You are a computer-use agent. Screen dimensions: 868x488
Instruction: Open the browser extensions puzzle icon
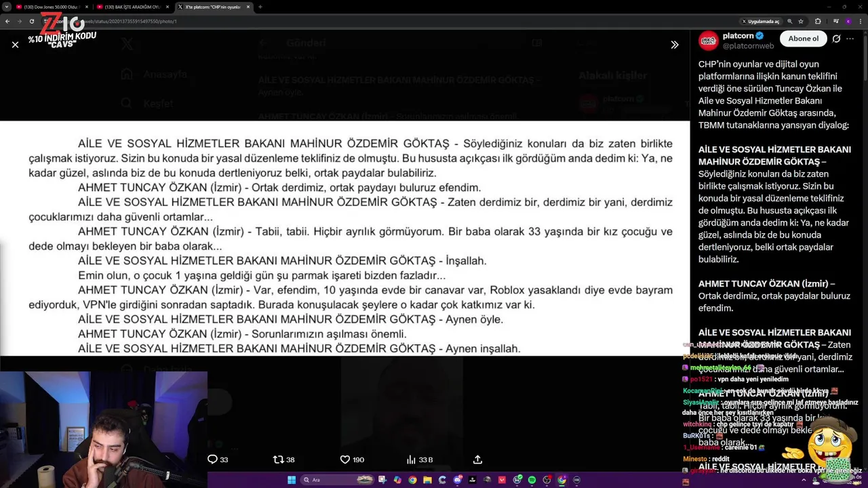tap(818, 21)
